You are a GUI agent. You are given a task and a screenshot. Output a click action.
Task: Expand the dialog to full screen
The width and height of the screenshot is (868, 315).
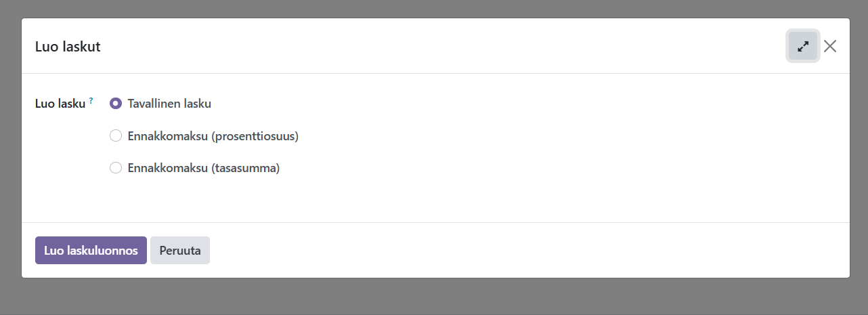pos(802,46)
